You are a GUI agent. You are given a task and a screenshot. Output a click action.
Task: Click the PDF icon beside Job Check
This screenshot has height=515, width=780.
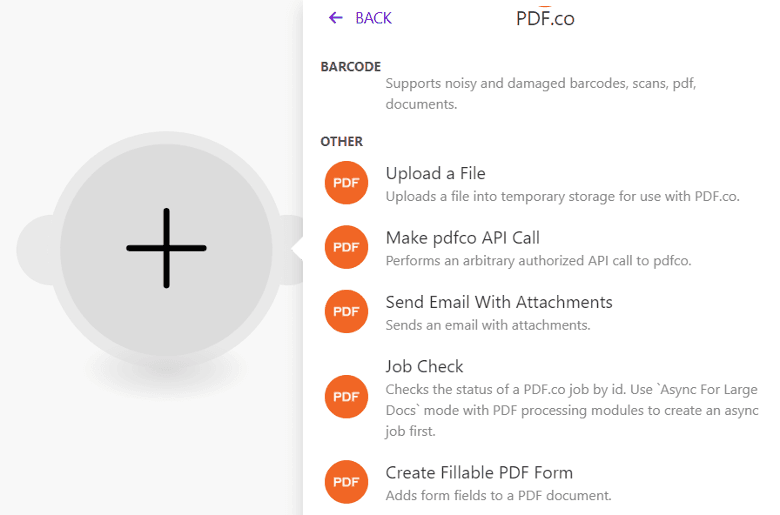[x=346, y=397]
